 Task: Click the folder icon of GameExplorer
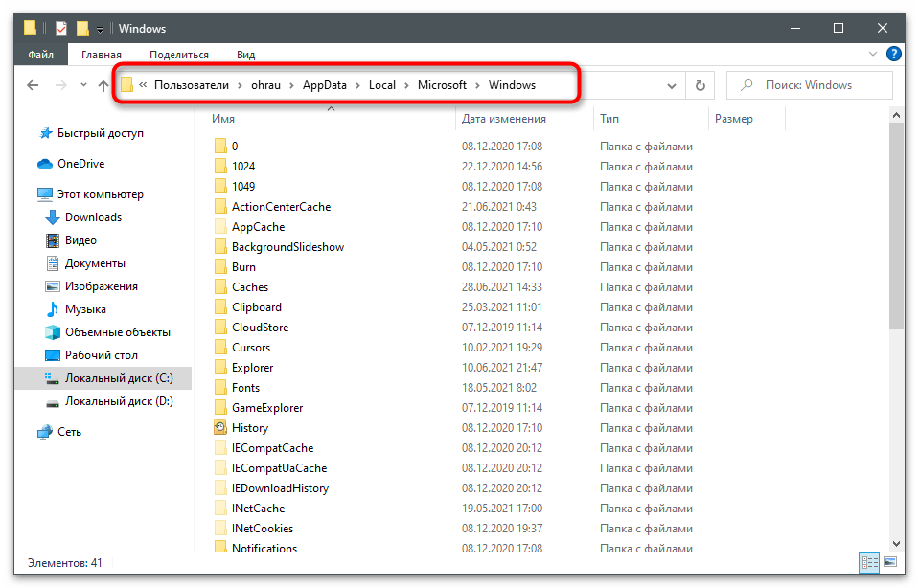(x=220, y=407)
